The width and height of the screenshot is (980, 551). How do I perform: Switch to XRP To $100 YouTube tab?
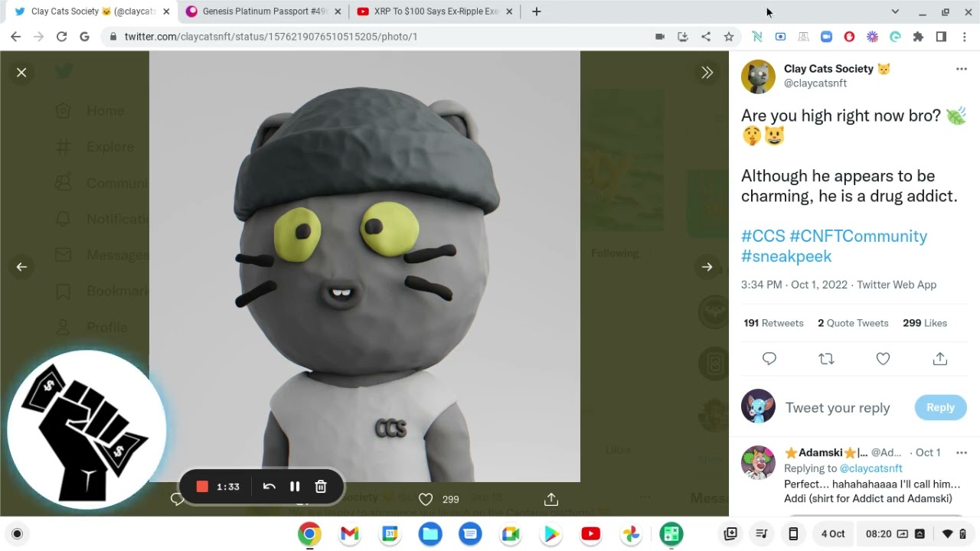(434, 11)
